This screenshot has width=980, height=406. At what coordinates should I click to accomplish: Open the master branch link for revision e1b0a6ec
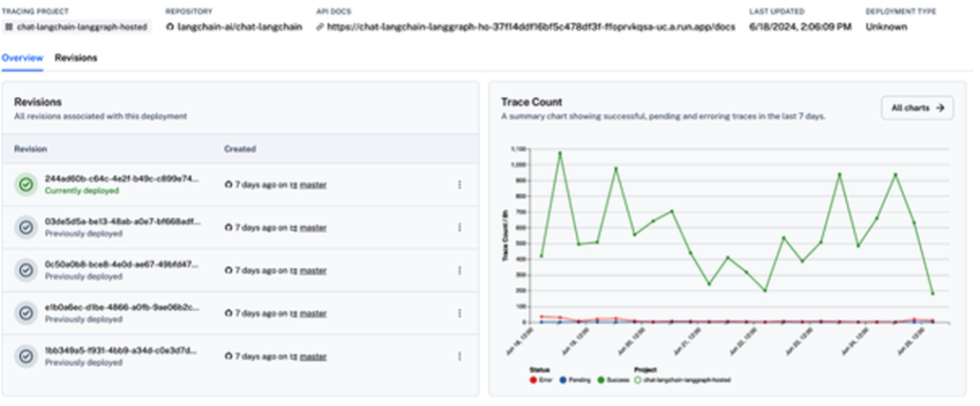pos(313,313)
